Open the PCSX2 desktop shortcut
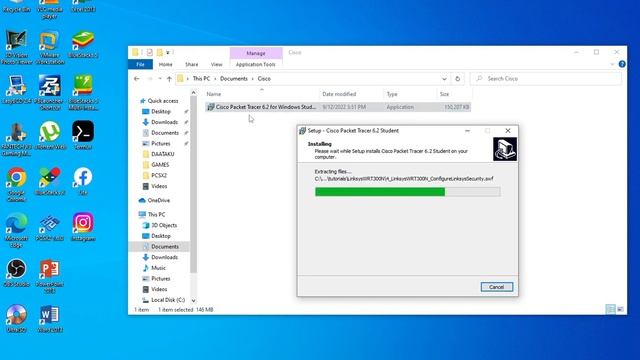 pos(50,227)
